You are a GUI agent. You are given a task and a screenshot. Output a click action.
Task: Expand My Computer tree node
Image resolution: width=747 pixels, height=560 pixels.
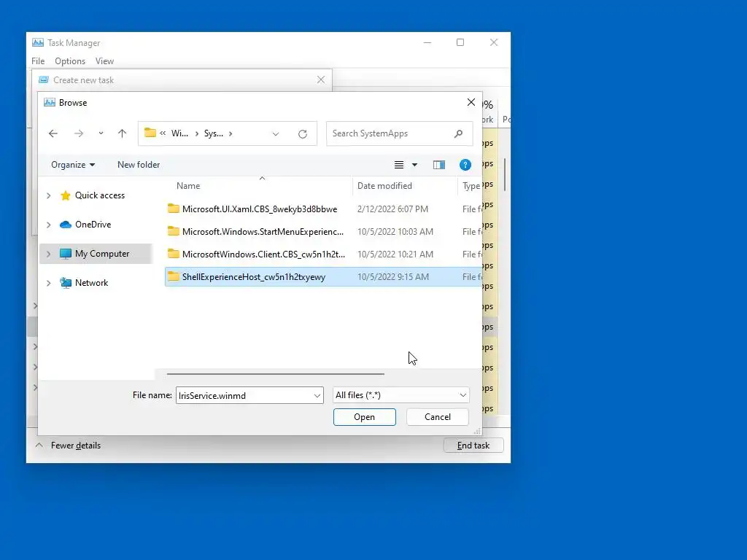[x=49, y=254]
